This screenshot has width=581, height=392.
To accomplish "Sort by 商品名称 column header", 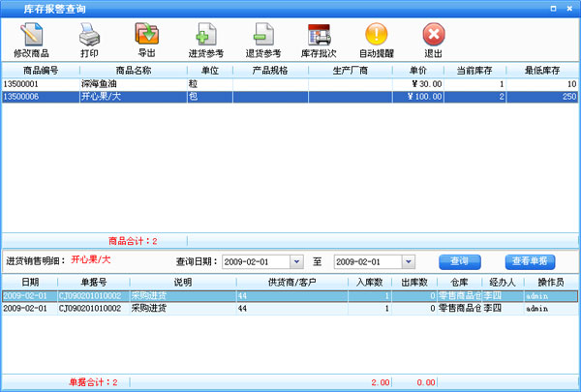I will pyautogui.click(x=133, y=72).
